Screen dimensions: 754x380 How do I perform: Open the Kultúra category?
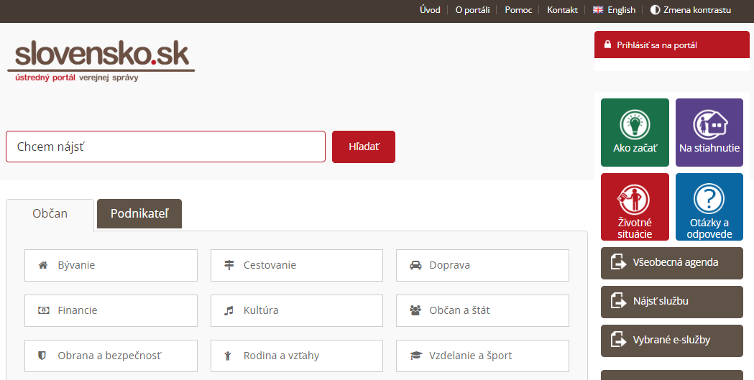tap(297, 310)
